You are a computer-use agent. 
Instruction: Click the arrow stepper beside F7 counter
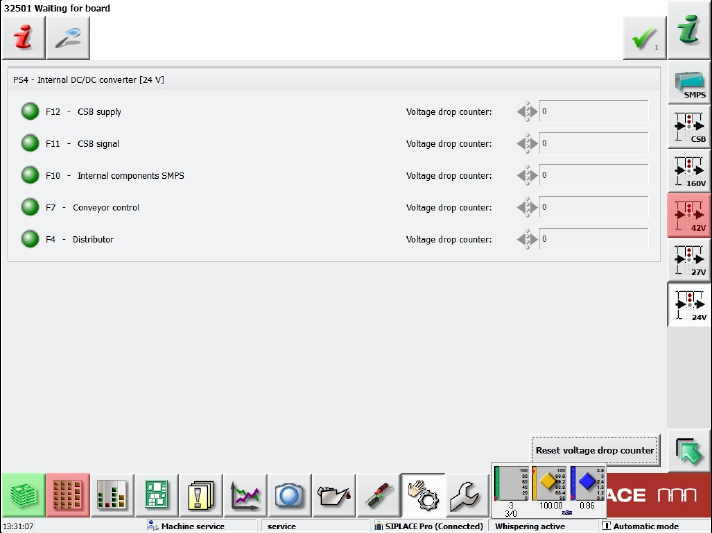[x=527, y=207]
